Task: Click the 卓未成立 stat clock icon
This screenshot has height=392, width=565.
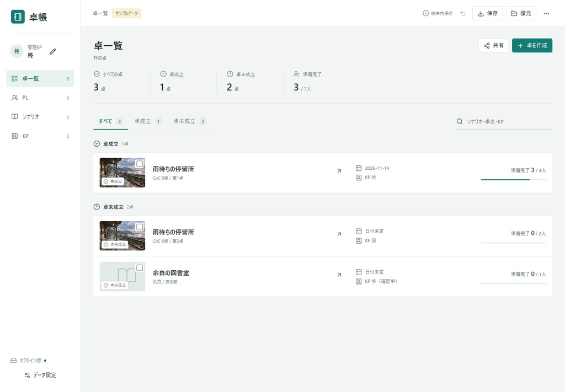Action: pos(230,74)
